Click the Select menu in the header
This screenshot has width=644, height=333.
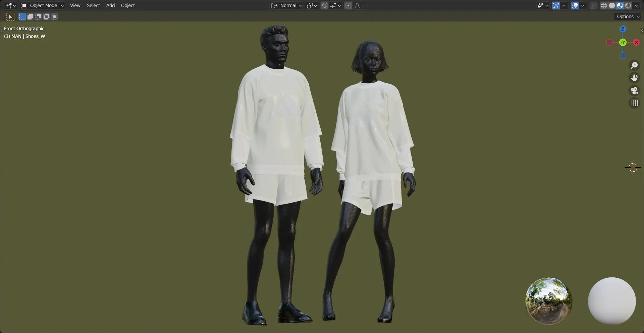pyautogui.click(x=93, y=5)
